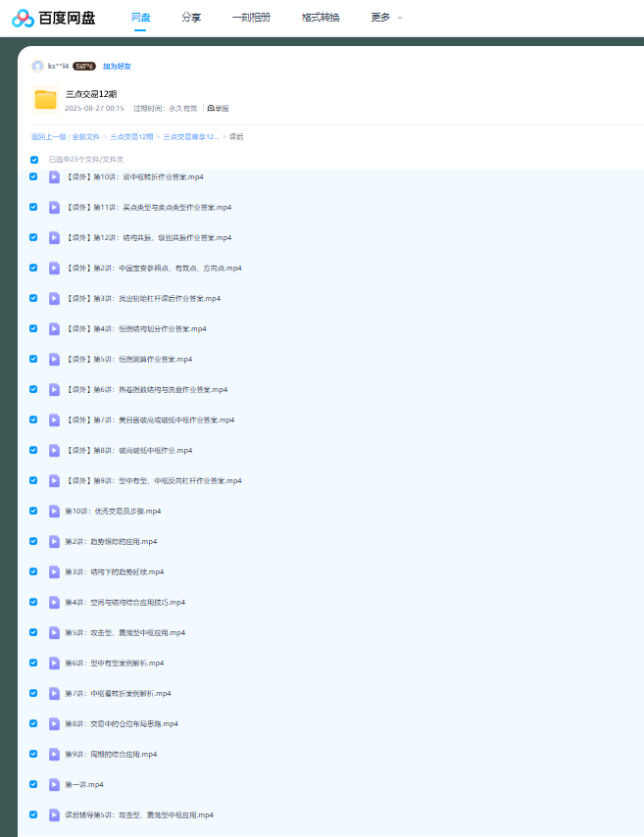Open file 第4讲 空间与结构综合应用技巧.mp4
This screenshot has width=644, height=837.
click(x=124, y=602)
